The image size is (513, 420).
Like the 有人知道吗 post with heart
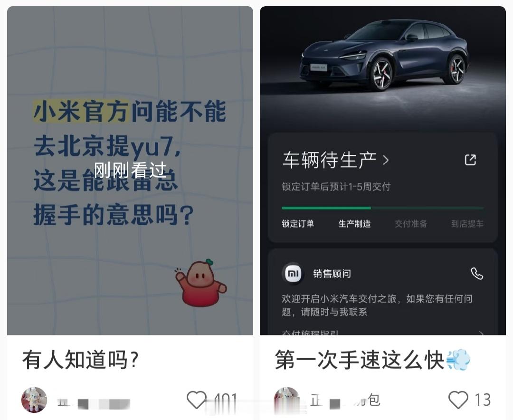tap(197, 400)
